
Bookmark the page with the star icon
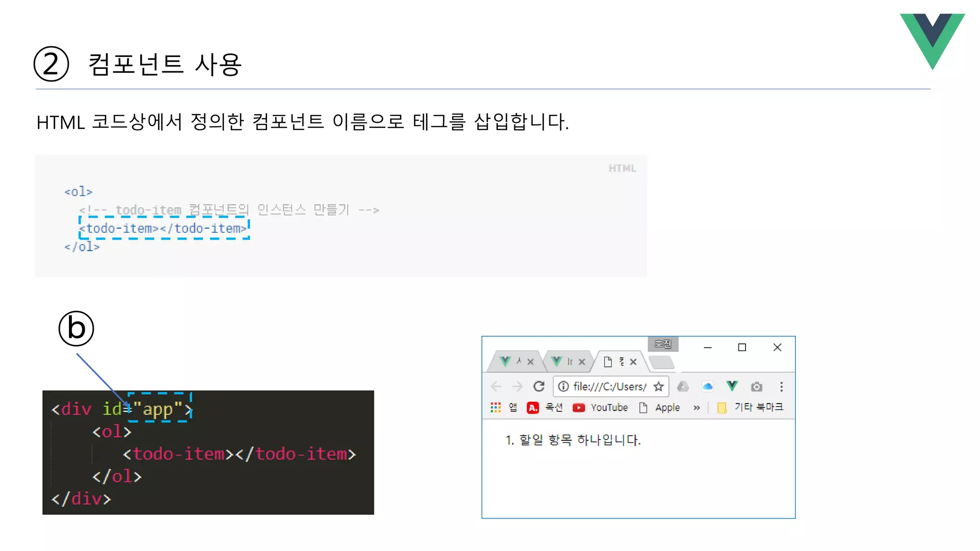(658, 386)
